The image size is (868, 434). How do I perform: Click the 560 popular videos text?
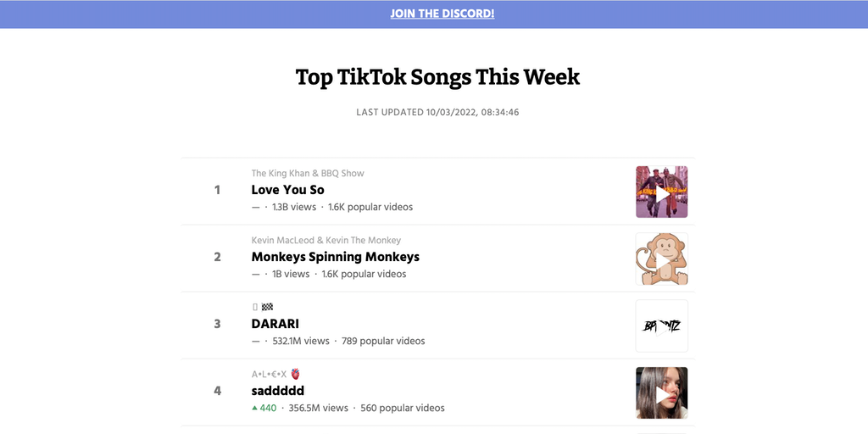(x=403, y=408)
